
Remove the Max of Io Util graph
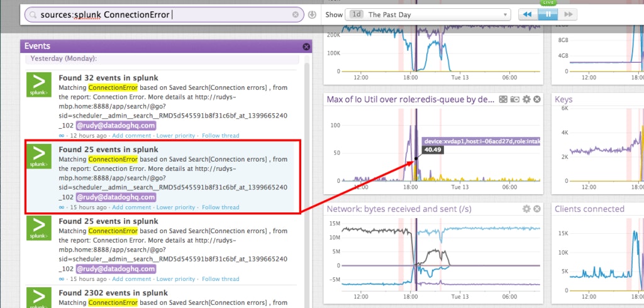click(537, 100)
